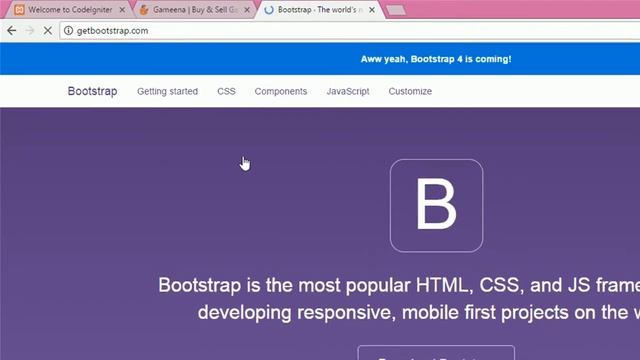Open the Customize nav link

point(410,91)
